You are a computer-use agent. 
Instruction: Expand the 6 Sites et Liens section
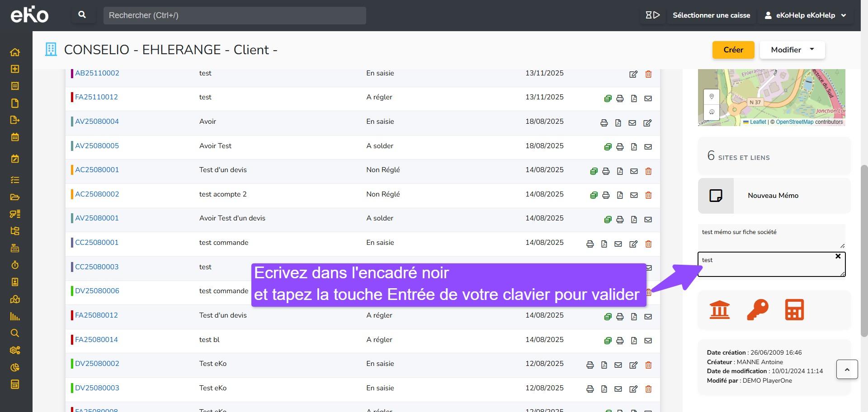774,156
